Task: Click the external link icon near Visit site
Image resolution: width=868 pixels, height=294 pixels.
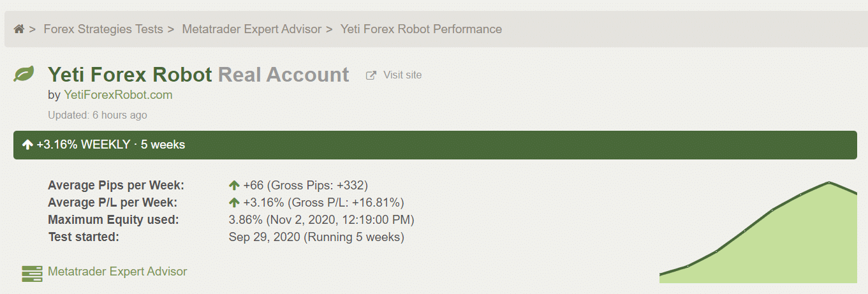Action: pyautogui.click(x=371, y=75)
